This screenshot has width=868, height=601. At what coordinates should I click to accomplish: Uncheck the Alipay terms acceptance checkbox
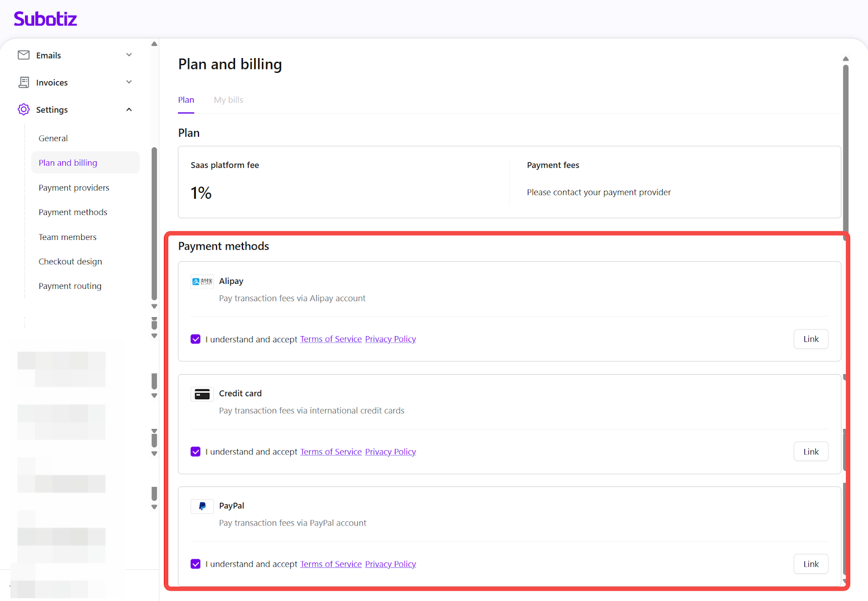point(196,339)
